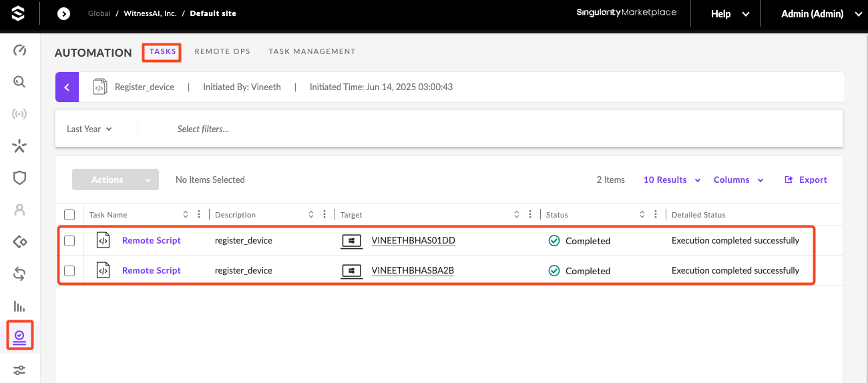868x383 pixels.
Task: Open the VINEETHBHAS01DD target link
Action: [413, 241]
